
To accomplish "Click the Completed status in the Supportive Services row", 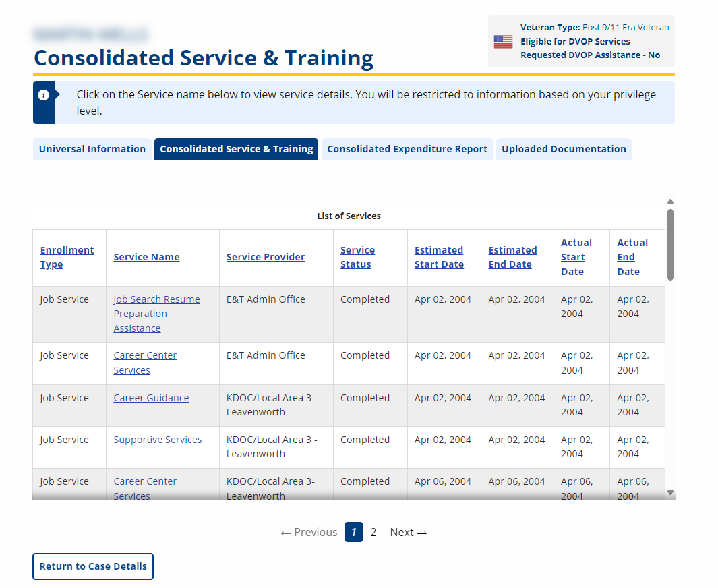I will tap(365, 440).
